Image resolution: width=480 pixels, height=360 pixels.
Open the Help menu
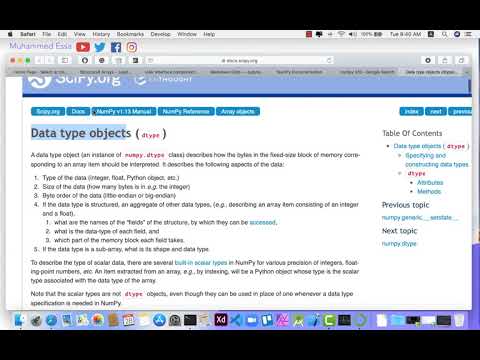pyautogui.click(x=209, y=34)
